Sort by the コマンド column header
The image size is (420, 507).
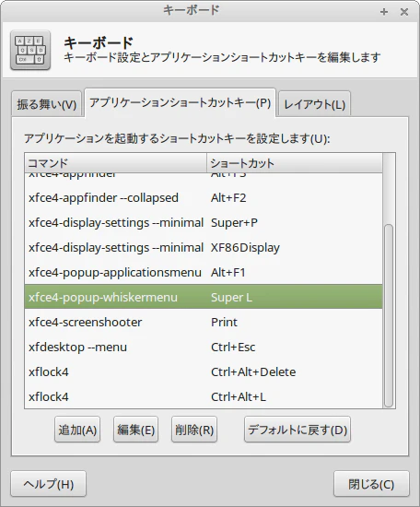(x=116, y=163)
